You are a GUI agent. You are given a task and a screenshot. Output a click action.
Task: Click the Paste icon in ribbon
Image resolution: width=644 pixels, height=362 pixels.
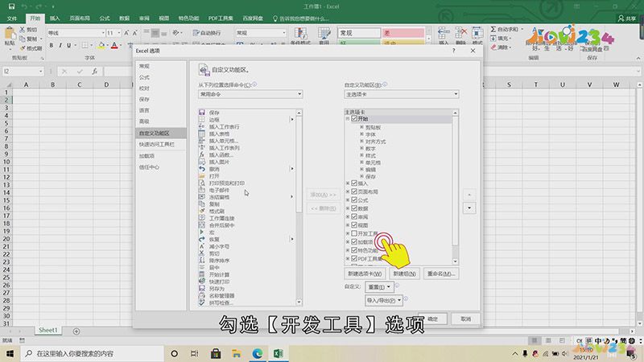[x=10, y=34]
